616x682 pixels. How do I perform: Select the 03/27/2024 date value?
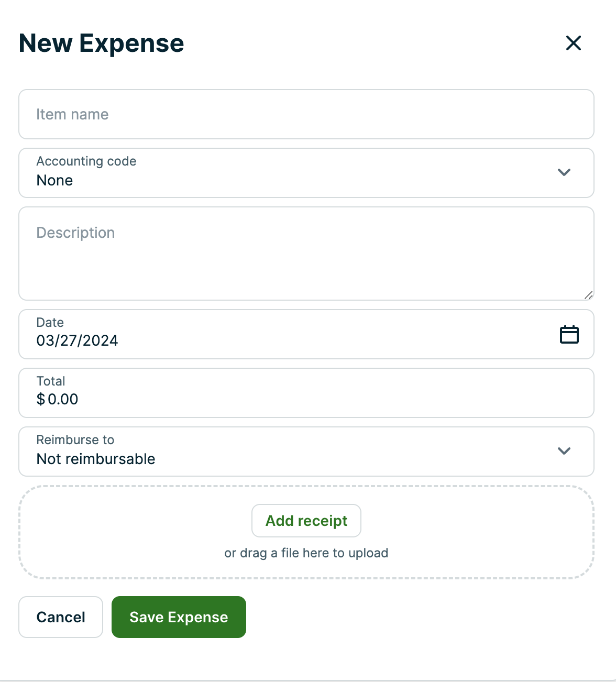tap(77, 341)
